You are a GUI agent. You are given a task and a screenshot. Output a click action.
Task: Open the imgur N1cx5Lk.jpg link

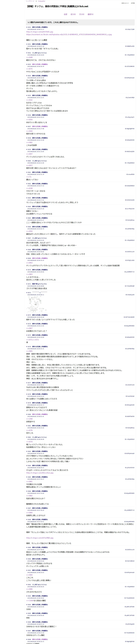[40, 473]
